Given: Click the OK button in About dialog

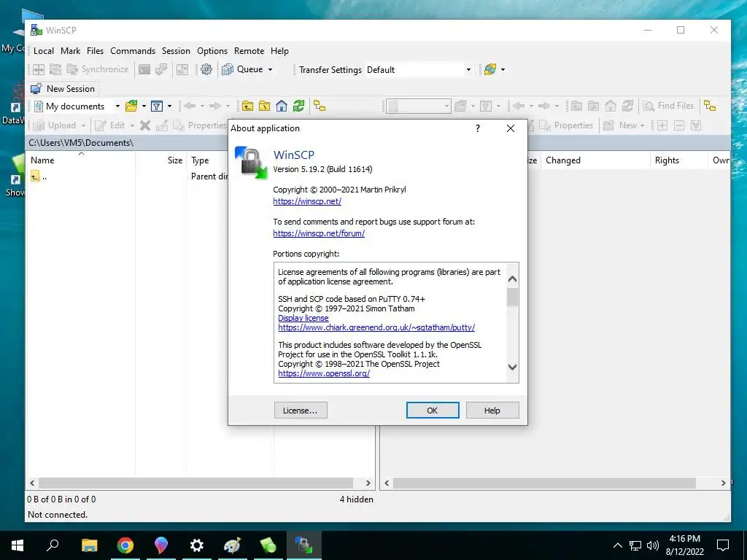Looking at the screenshot, I should coord(433,411).
